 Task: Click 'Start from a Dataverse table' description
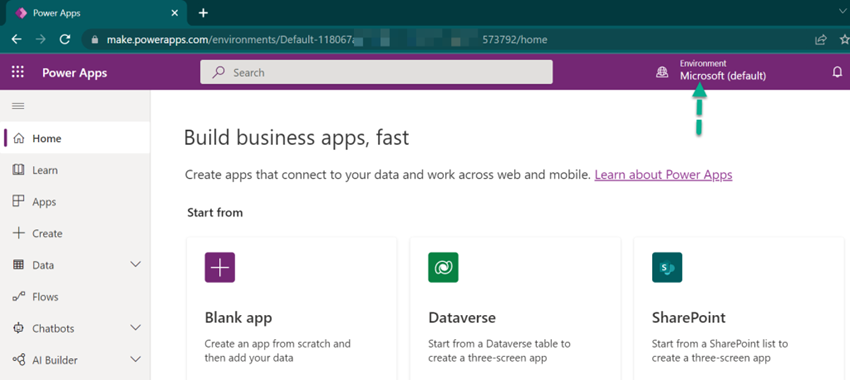[x=499, y=351]
